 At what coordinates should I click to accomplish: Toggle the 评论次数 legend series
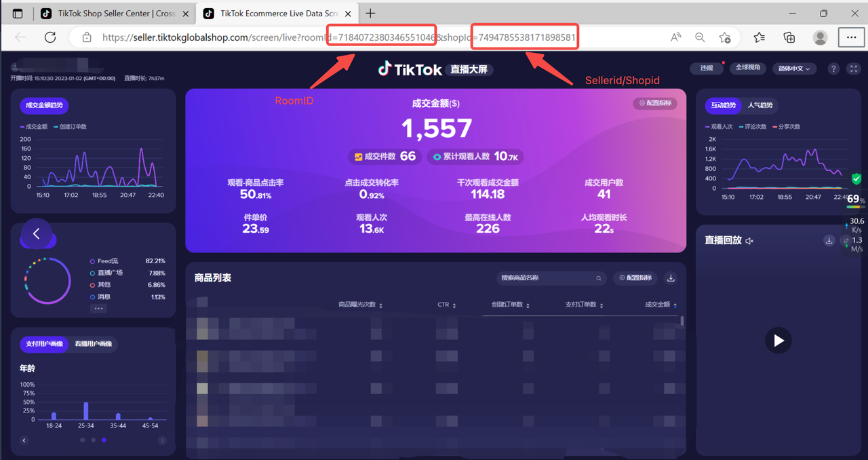point(753,127)
